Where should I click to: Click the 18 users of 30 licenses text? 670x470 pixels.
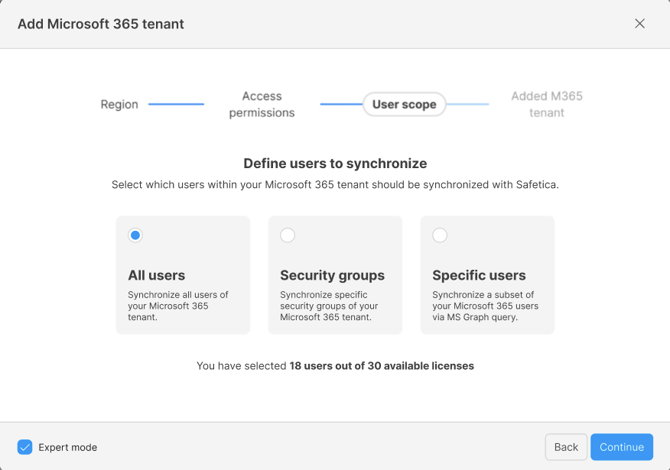coord(381,366)
